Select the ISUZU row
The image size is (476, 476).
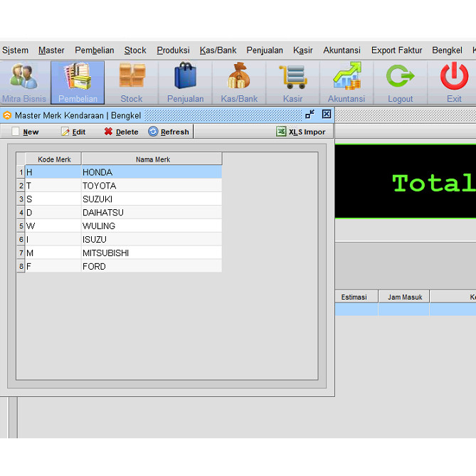(x=124, y=239)
